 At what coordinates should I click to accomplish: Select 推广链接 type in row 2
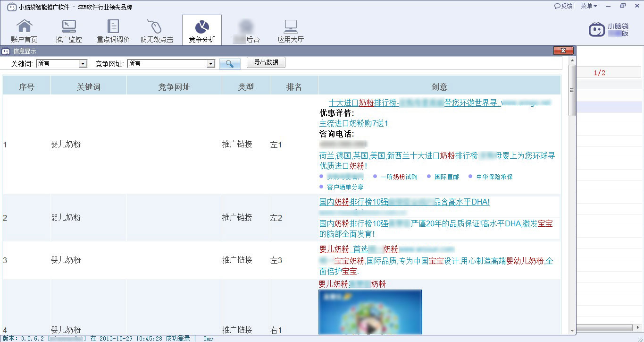pyautogui.click(x=237, y=218)
